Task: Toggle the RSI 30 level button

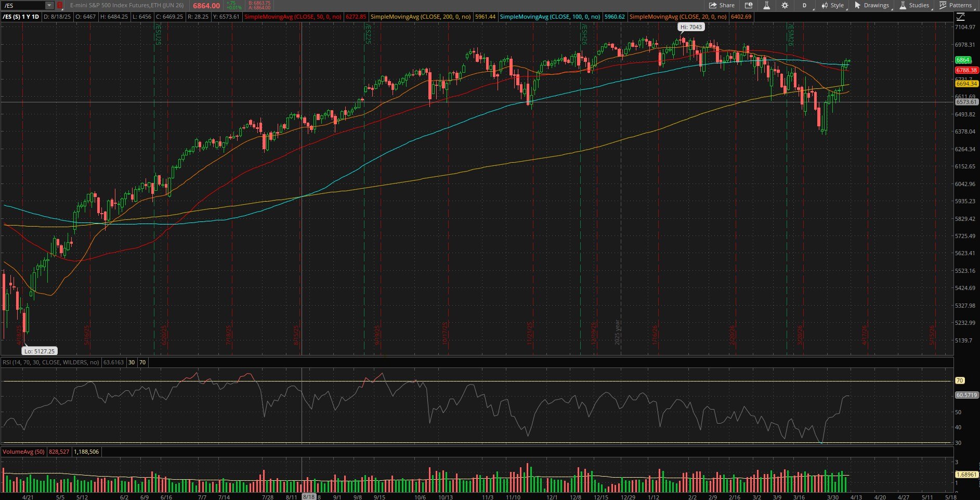Action: [130, 362]
